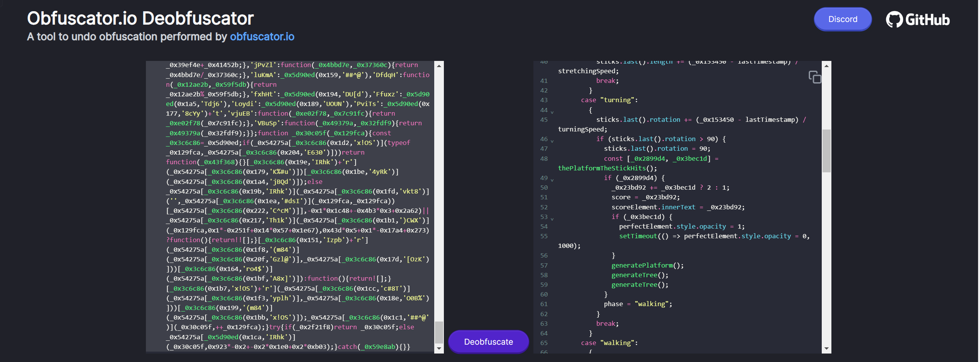Click the input editor's scrollbar thumb

(439, 332)
